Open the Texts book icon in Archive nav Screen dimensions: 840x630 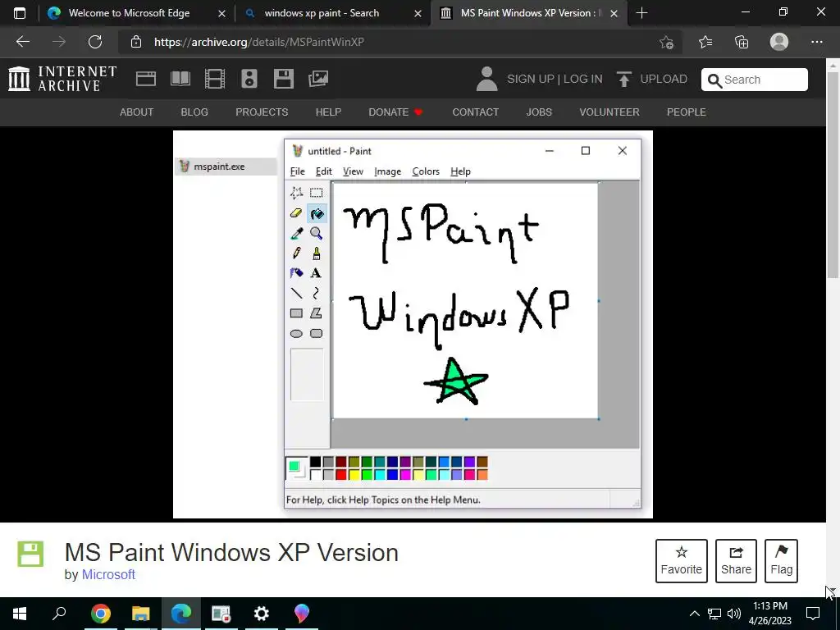(180, 79)
